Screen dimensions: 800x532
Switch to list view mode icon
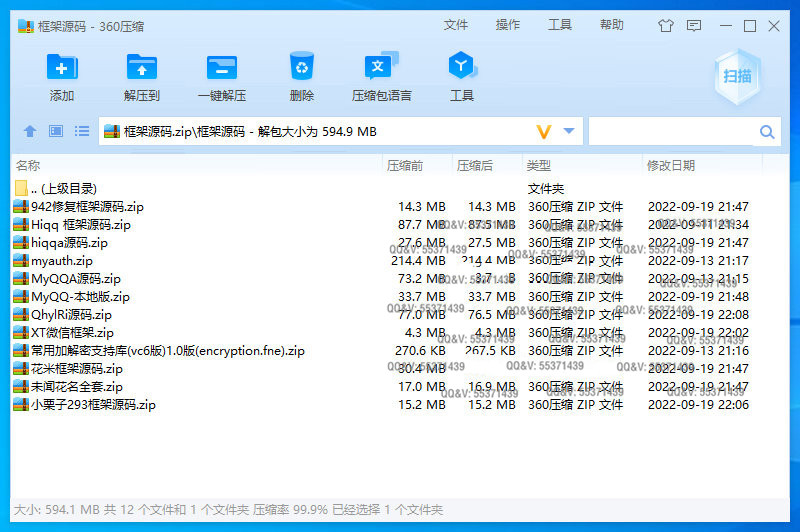82,131
